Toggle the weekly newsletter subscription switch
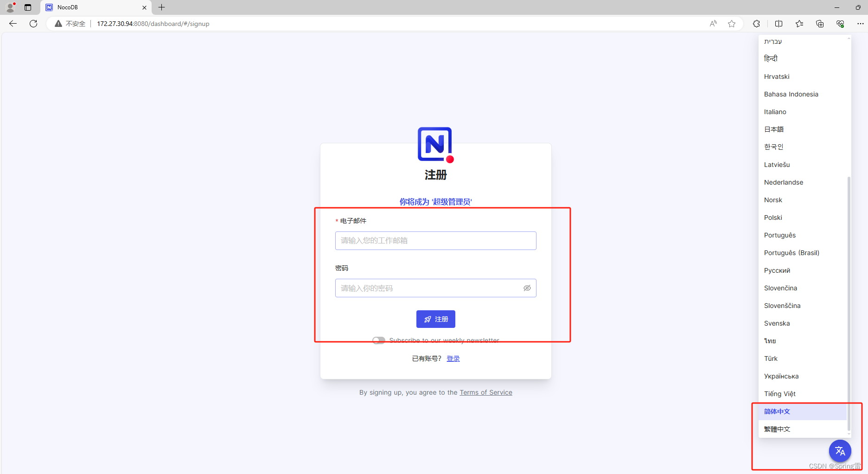 [x=379, y=340]
